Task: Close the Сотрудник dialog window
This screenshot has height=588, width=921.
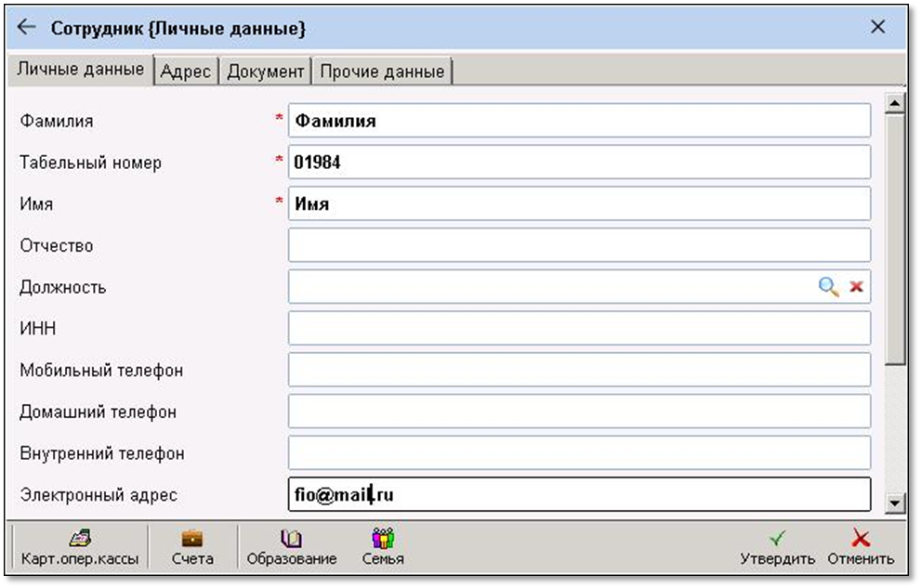Action: [x=877, y=27]
